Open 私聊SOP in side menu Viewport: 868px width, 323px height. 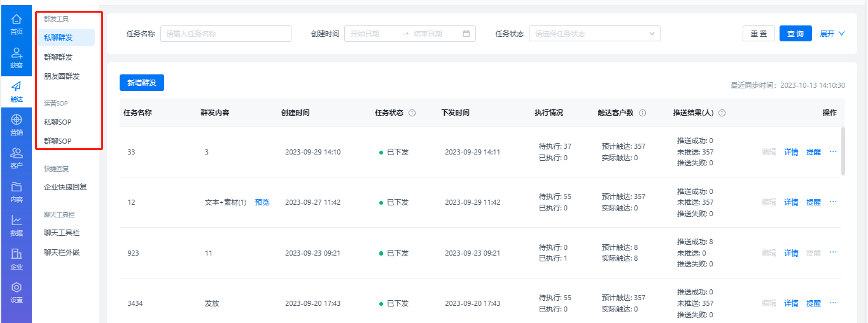(58, 121)
